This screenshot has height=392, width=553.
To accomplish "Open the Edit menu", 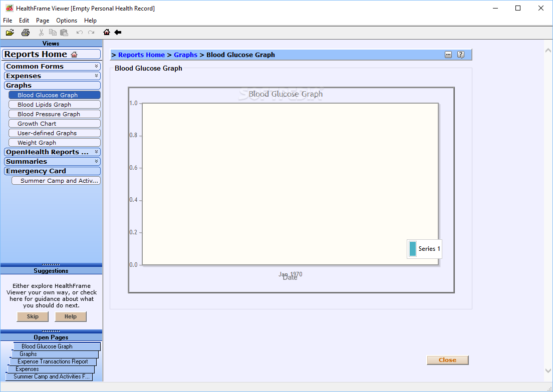I will pyautogui.click(x=24, y=21).
